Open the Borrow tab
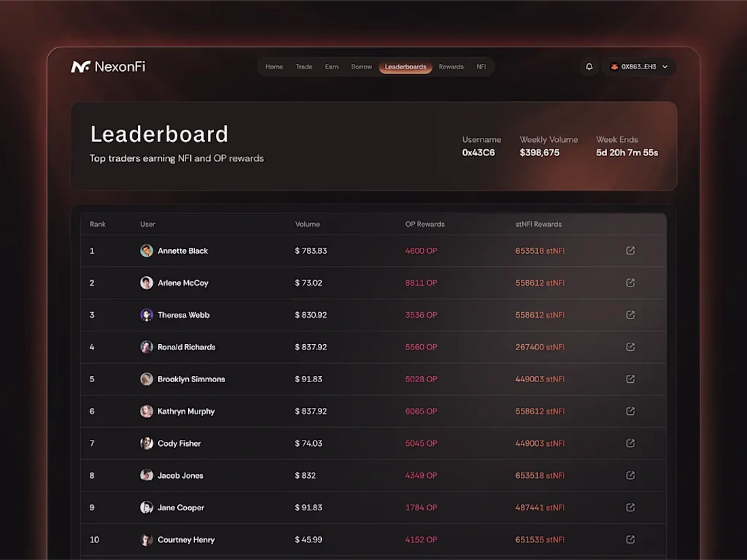This screenshot has width=747, height=560. click(x=361, y=67)
